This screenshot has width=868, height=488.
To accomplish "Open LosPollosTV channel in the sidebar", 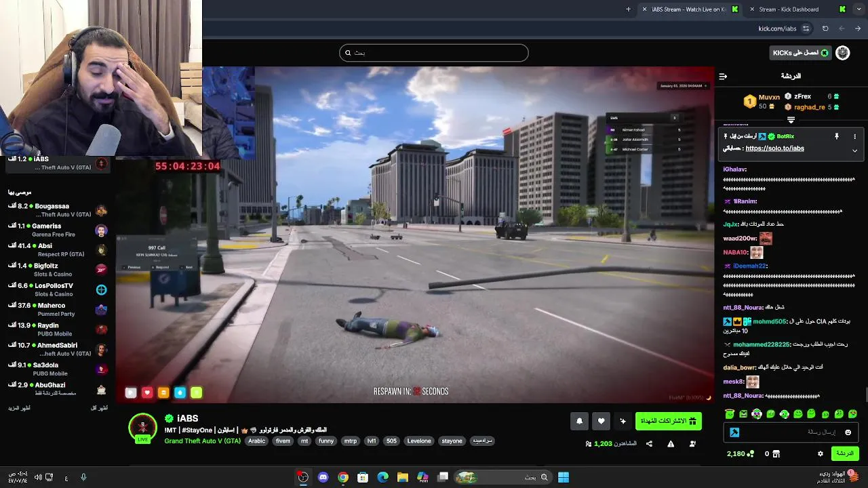I will (x=58, y=289).
